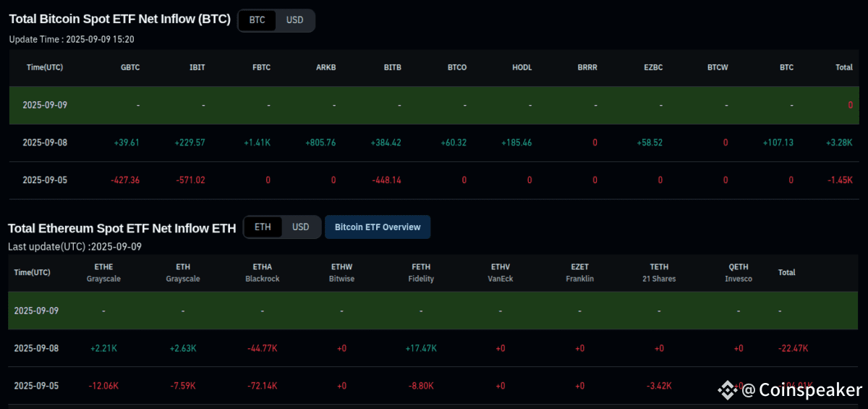This screenshot has width=868, height=409.
Task: Click the QETH Invesco column header
Action: coord(739,272)
